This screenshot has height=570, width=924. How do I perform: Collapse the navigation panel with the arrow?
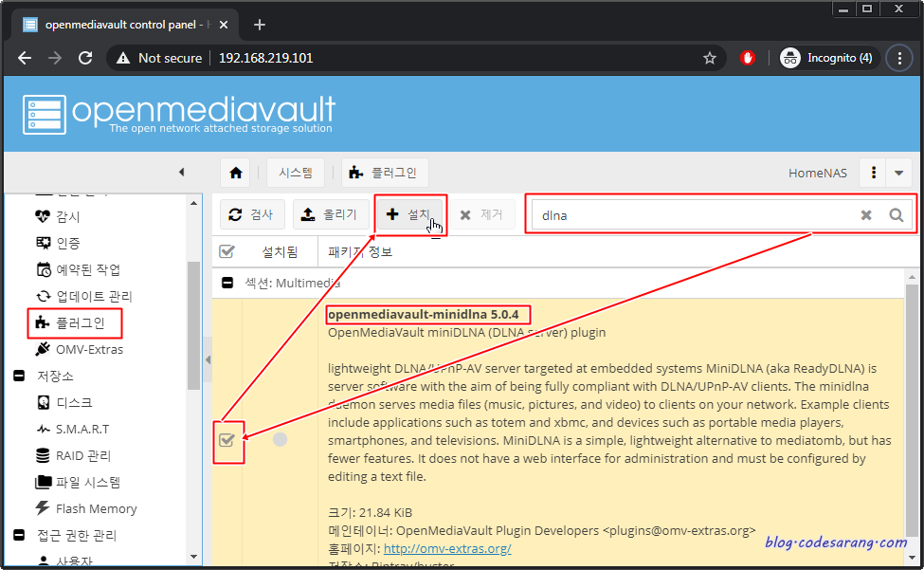pyautogui.click(x=182, y=172)
